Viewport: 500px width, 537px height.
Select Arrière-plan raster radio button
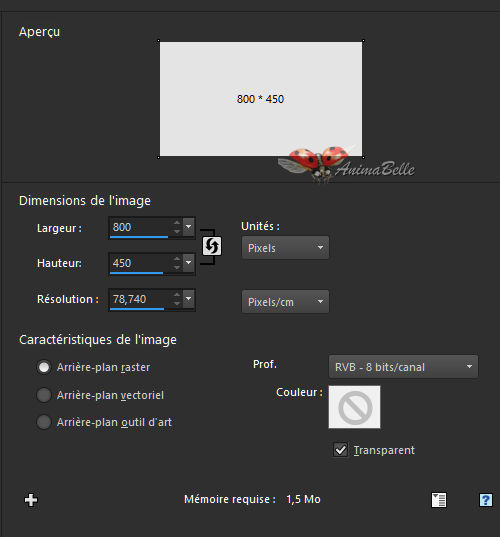click(44, 367)
